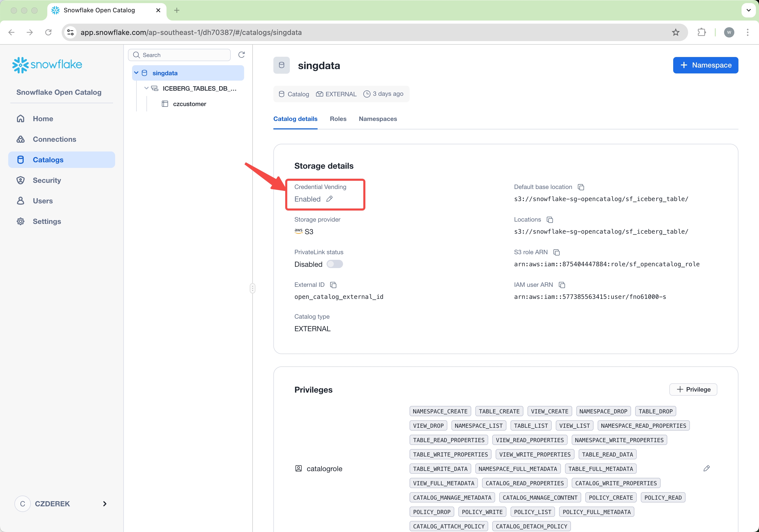
Task: Switch to the Namespaces tab
Action: [378, 119]
